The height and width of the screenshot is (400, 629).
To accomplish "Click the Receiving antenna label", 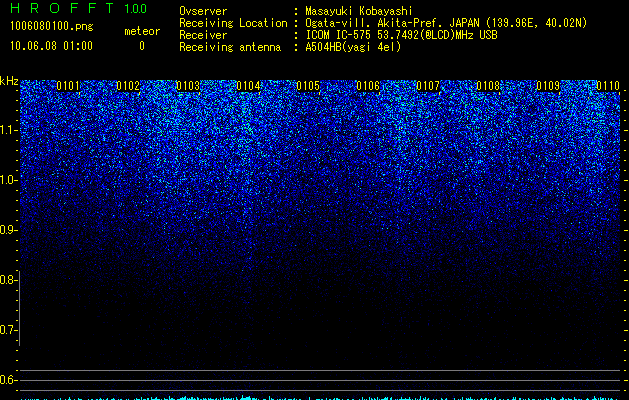I will coord(230,47).
